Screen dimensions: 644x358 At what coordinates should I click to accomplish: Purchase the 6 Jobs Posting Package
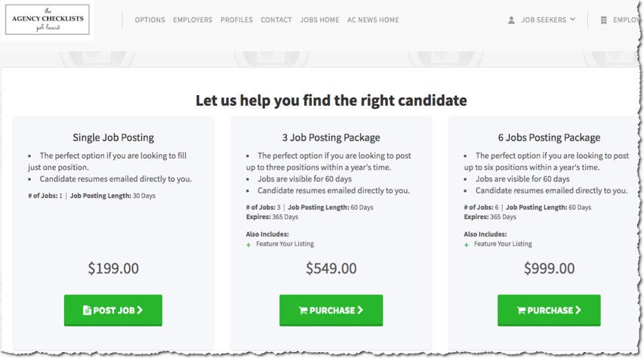click(549, 310)
